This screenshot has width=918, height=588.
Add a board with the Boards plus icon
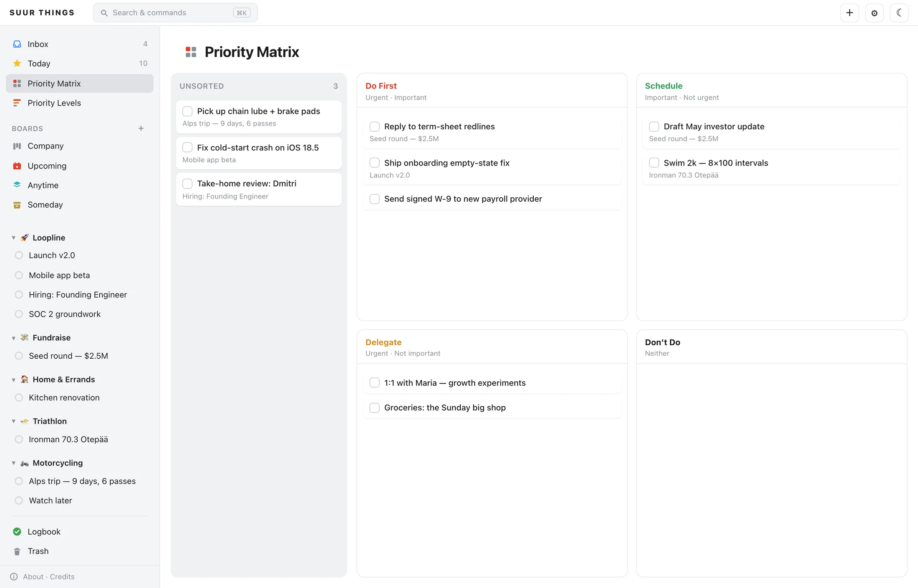141,128
